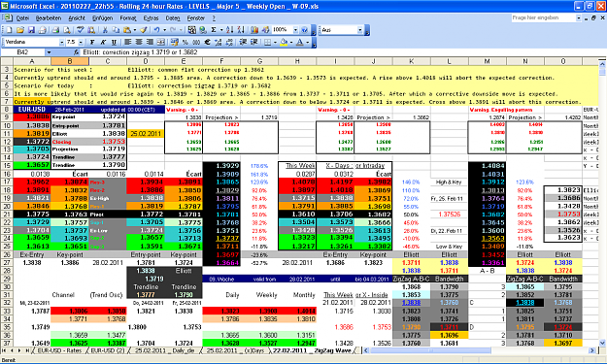This screenshot has height=364, width=607.
Task: Jump to first sheet tab button
Action: pos(5,350)
